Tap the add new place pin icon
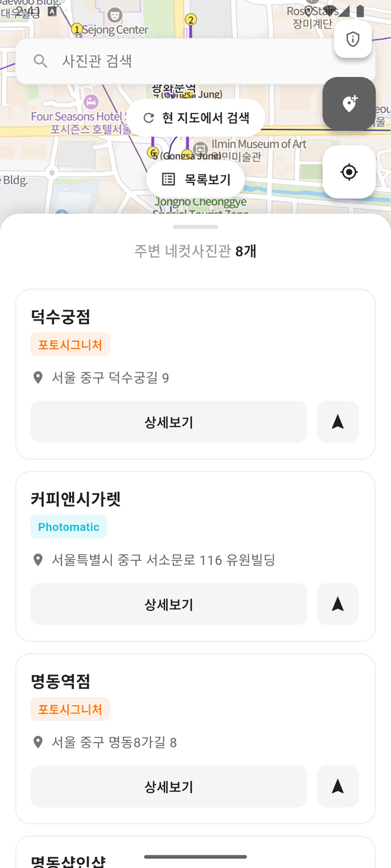391x868 pixels. [x=349, y=104]
